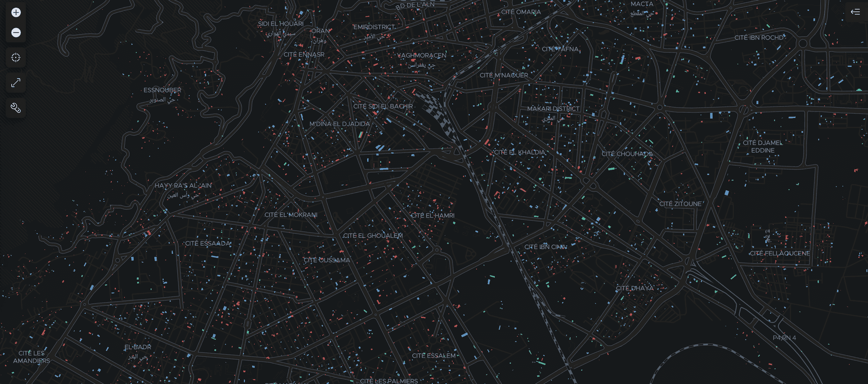Select the ORAN city label

pos(321,31)
